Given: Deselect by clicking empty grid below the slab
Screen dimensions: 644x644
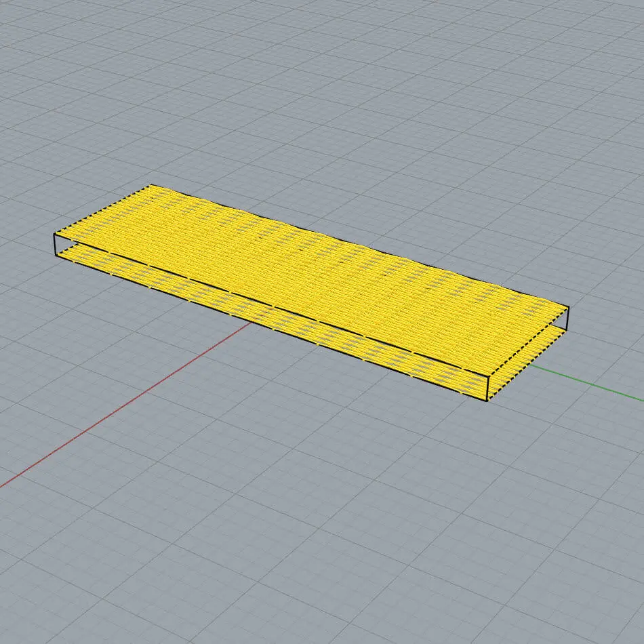Looking at the screenshot, I should pos(305,508).
